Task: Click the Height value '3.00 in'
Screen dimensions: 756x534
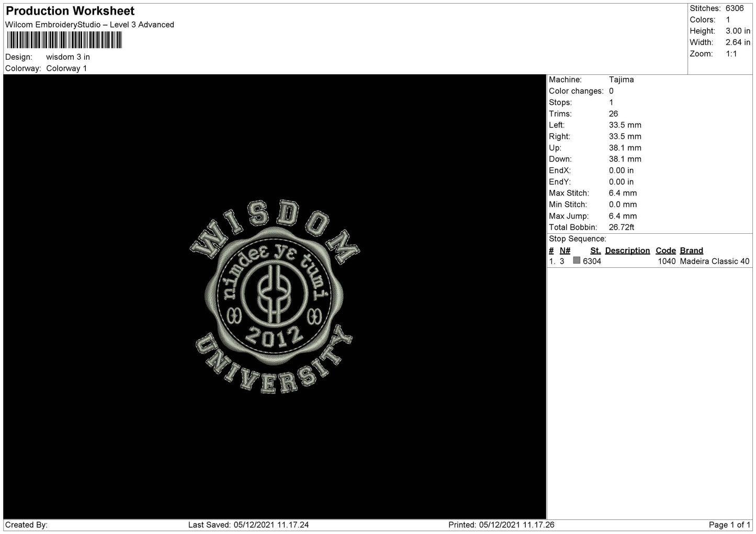Action: pos(738,31)
